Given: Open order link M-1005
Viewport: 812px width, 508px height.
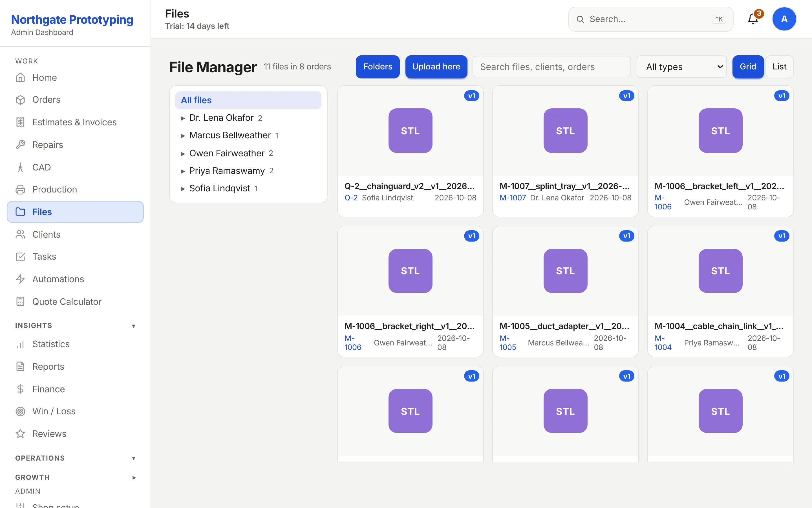Looking at the screenshot, I should [508, 343].
